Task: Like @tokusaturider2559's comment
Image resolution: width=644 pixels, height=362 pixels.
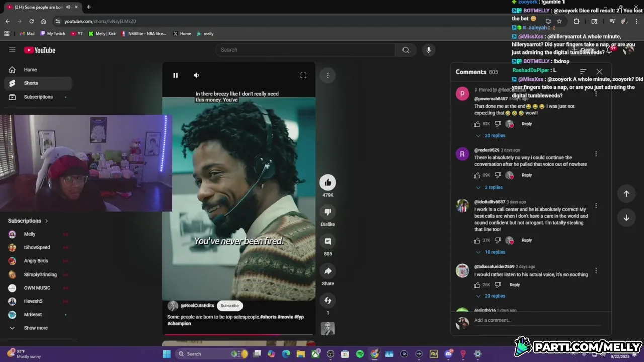Action: tap(477, 285)
